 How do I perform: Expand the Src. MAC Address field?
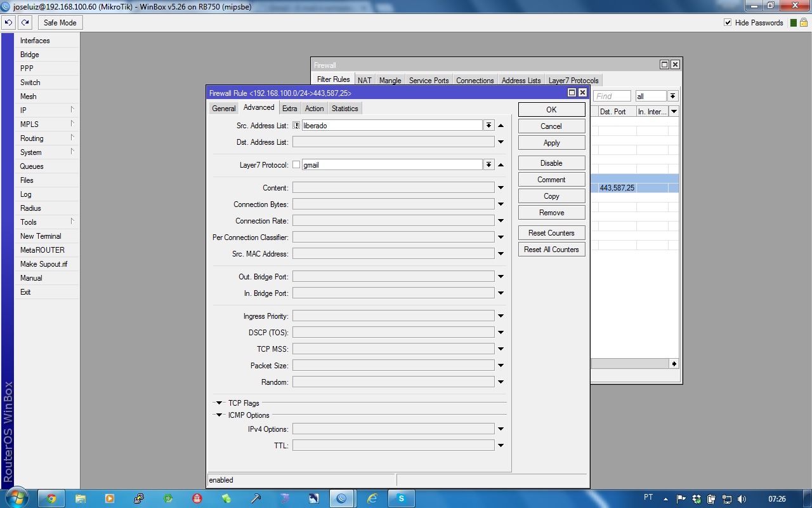coord(501,254)
